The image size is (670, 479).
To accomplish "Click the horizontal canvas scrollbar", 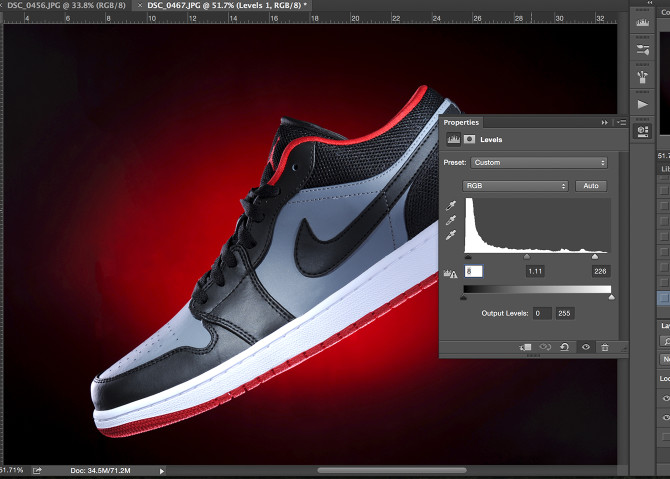I will point(392,470).
